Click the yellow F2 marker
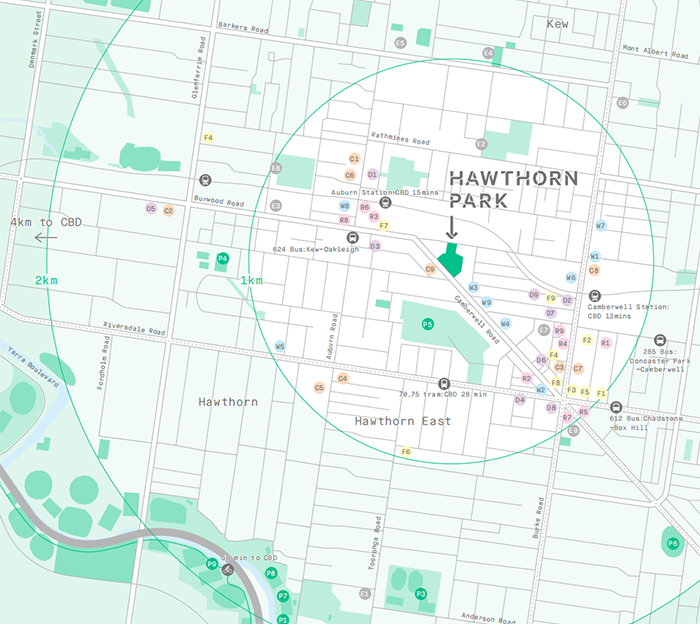 pyautogui.click(x=587, y=340)
